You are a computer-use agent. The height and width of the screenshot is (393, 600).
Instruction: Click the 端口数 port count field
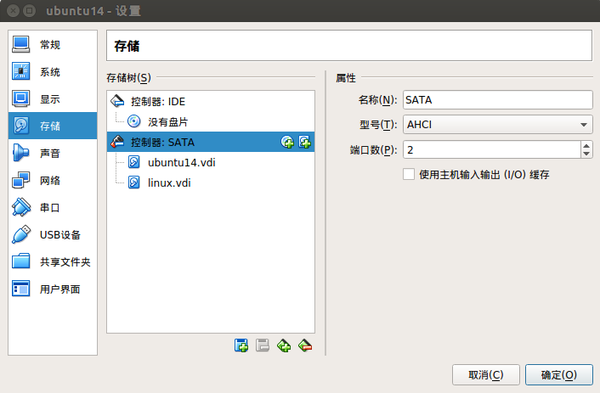[x=492, y=150]
